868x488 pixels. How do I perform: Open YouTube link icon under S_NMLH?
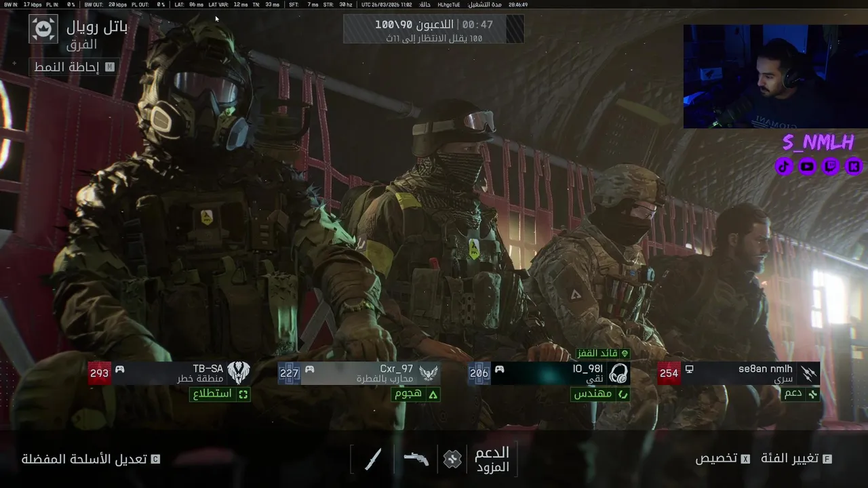(x=807, y=166)
